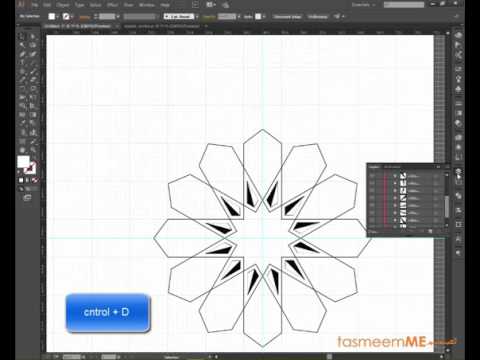
Task: Open the Effect menu
Action: tap(113, 5)
